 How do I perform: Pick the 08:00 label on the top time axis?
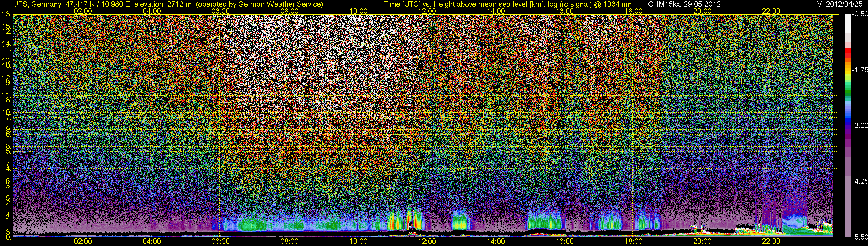(289, 11)
